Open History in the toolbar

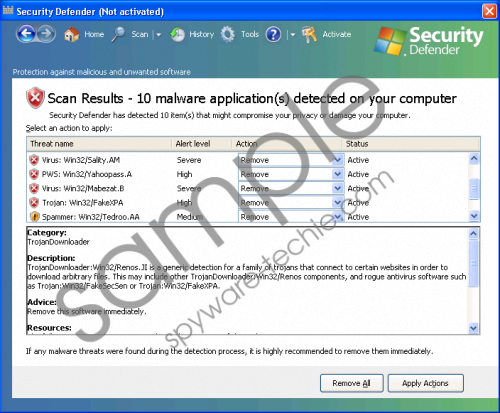[202, 34]
